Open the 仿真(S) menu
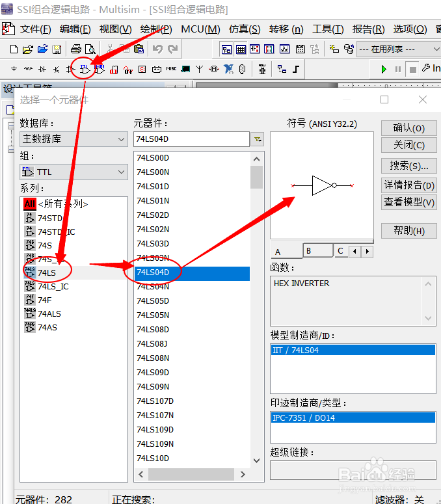 point(245,29)
